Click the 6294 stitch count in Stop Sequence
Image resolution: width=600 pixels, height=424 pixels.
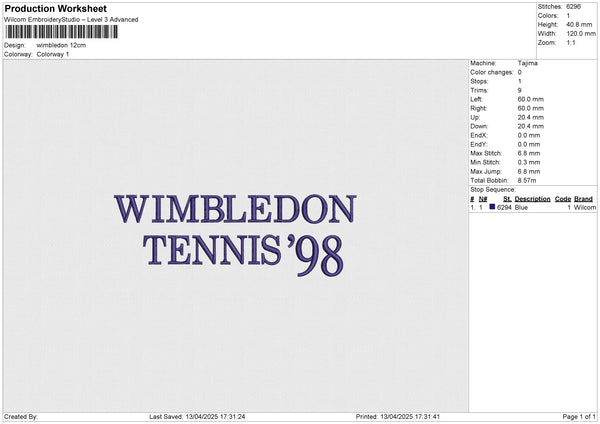tap(504, 207)
